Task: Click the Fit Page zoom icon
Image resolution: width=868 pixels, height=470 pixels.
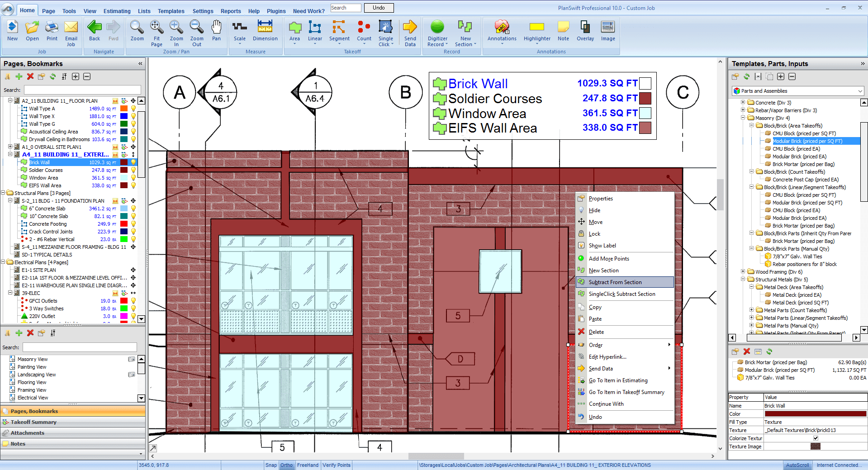Action: (157, 30)
